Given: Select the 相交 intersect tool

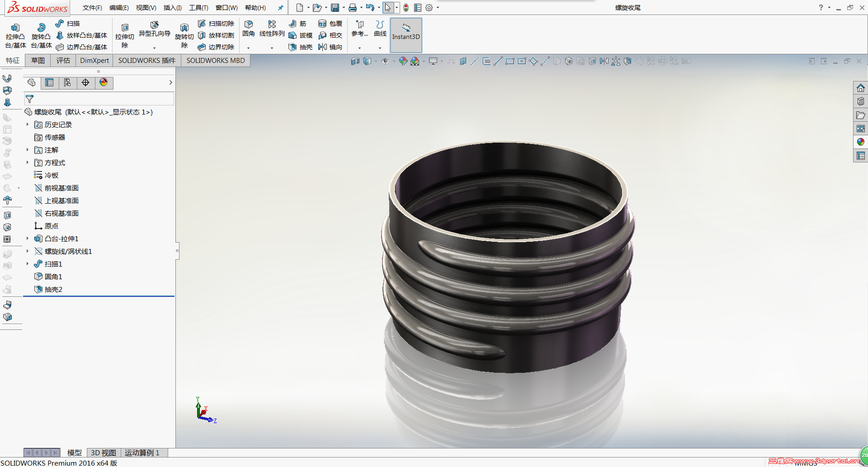Looking at the screenshot, I should click(x=330, y=35).
